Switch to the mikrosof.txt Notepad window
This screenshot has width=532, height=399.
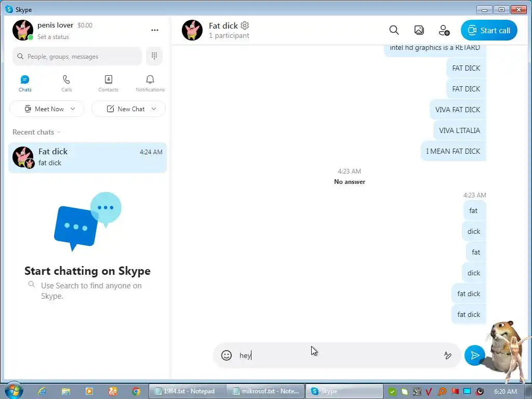click(265, 391)
